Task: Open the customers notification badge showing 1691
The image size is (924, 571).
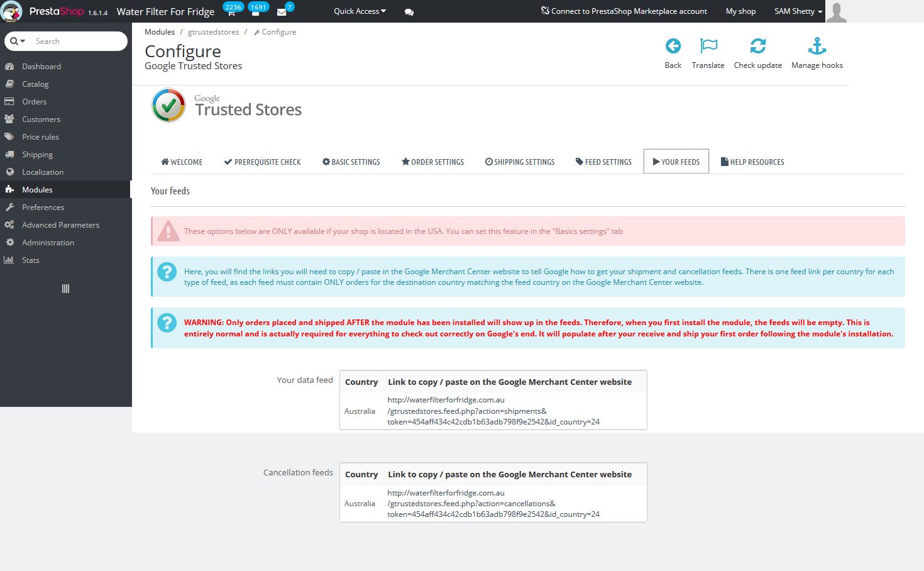Action: [x=258, y=8]
